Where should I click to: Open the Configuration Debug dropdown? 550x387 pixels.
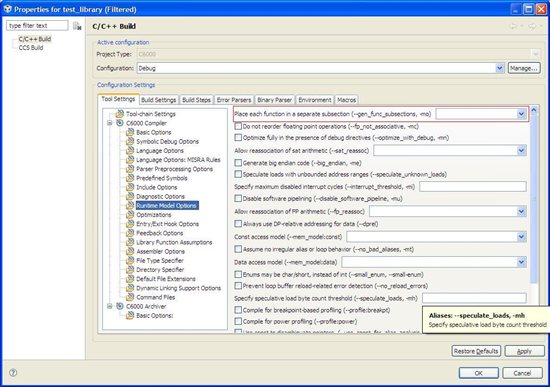tap(499, 68)
